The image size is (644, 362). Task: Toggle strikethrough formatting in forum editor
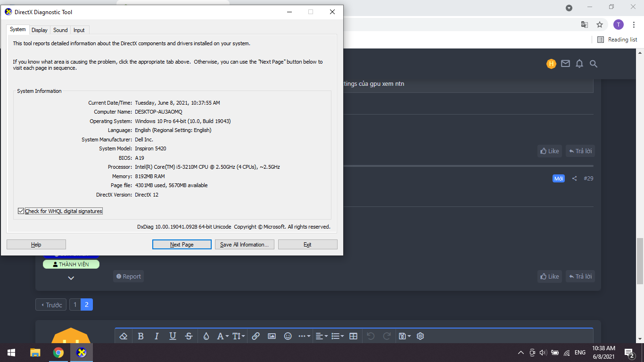(189, 336)
